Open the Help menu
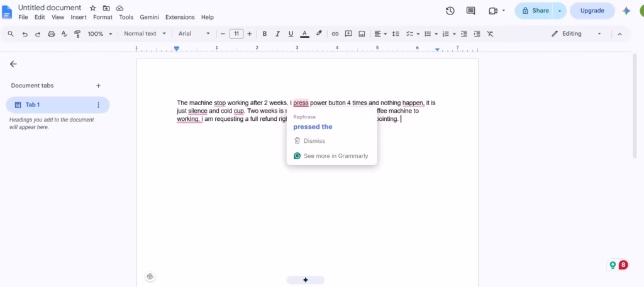Screen dimensions: 644x287 tap(208, 17)
